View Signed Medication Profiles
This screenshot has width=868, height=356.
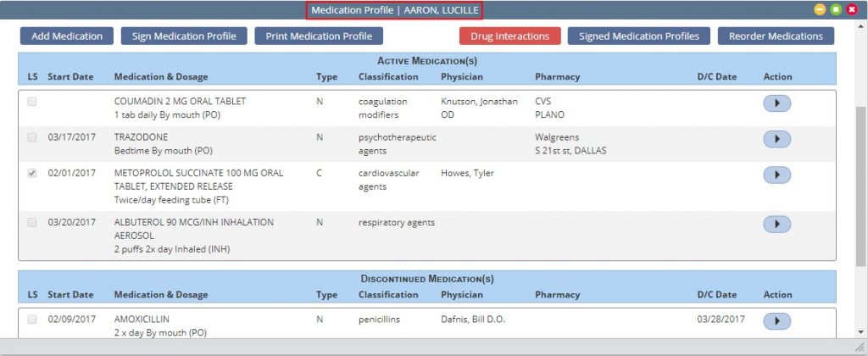pos(639,36)
